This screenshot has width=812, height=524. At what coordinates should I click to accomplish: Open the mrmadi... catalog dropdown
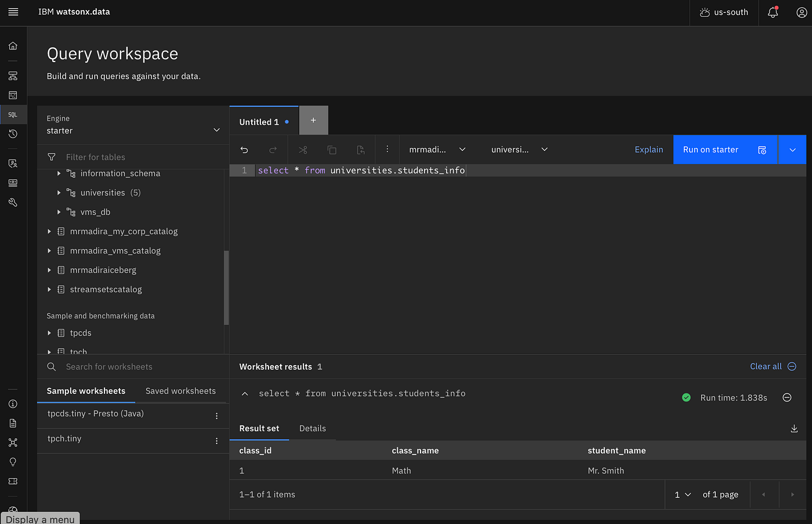click(437, 149)
